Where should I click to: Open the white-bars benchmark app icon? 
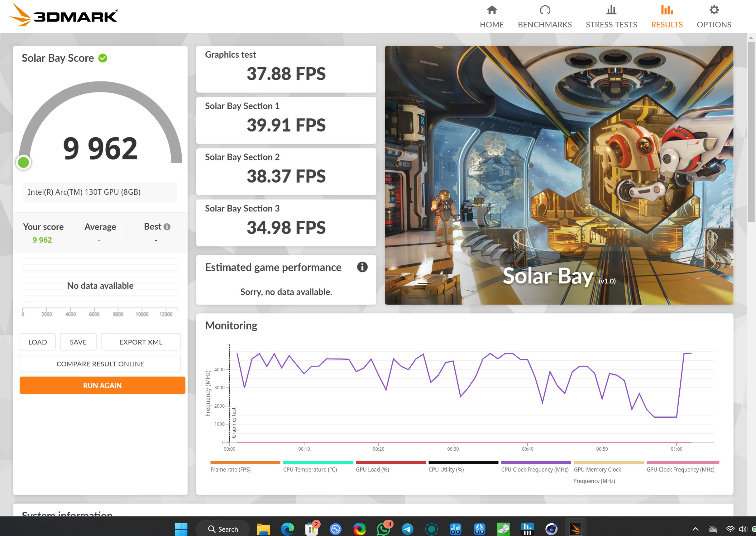528,529
